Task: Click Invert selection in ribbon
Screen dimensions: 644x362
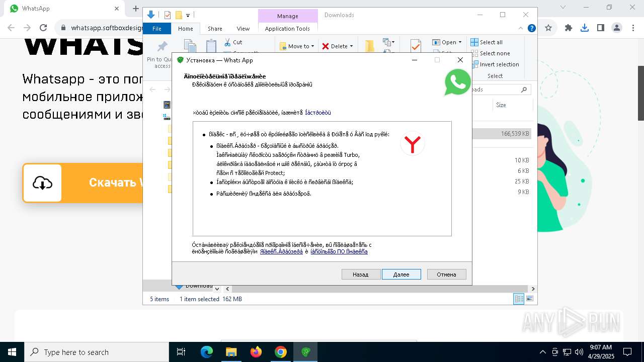Action: [x=495, y=64]
